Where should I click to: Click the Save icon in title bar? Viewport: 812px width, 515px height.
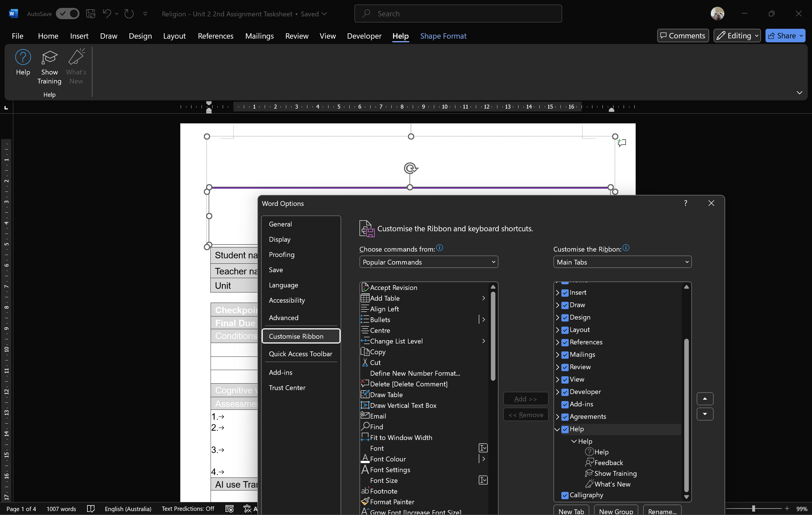tap(91, 14)
